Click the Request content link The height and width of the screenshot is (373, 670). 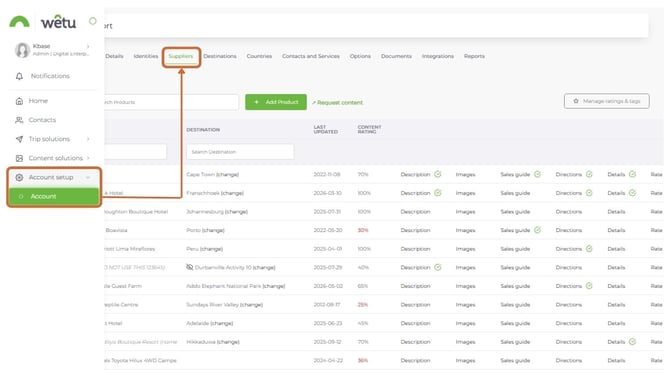pos(337,103)
